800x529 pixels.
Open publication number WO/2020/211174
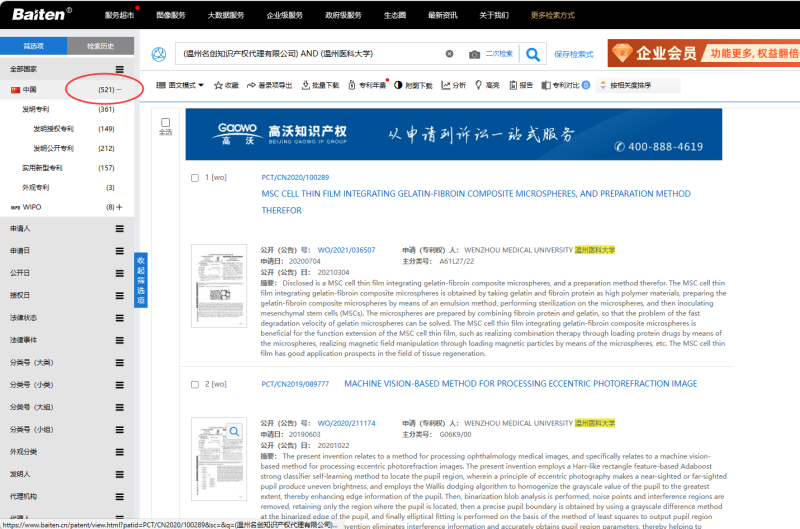point(346,423)
